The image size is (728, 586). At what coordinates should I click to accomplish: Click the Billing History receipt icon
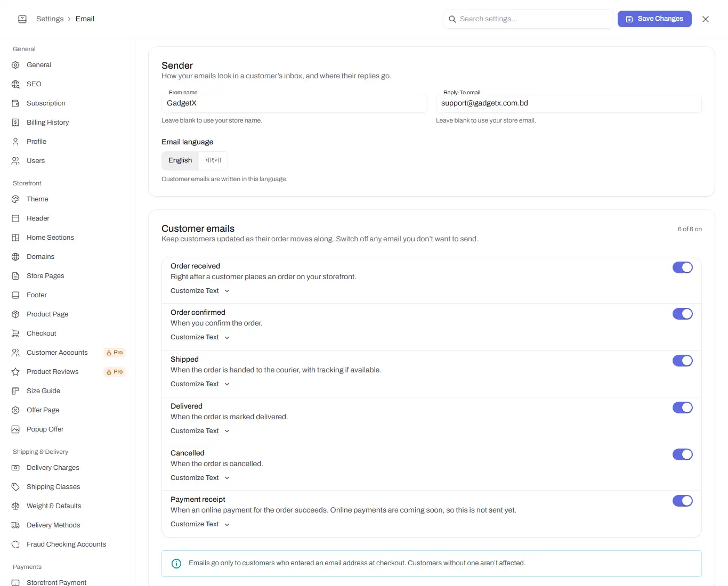point(15,123)
